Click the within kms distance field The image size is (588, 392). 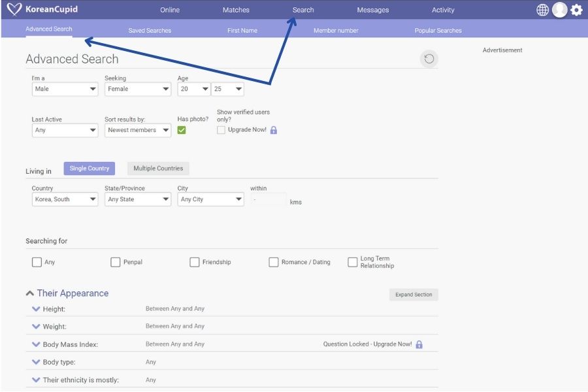point(268,199)
